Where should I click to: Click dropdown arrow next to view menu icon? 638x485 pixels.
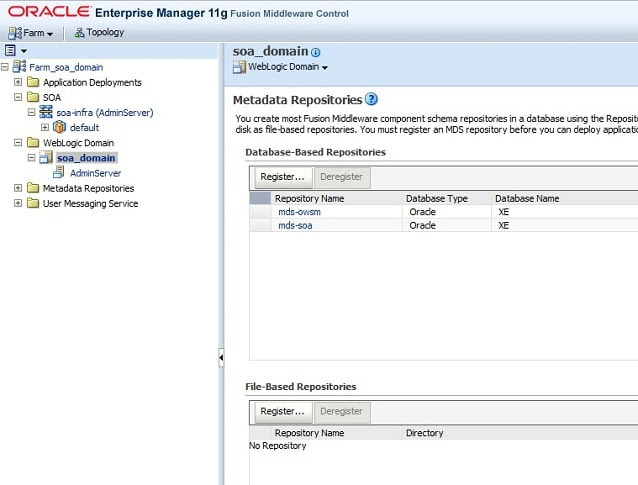pyautogui.click(x=24, y=51)
